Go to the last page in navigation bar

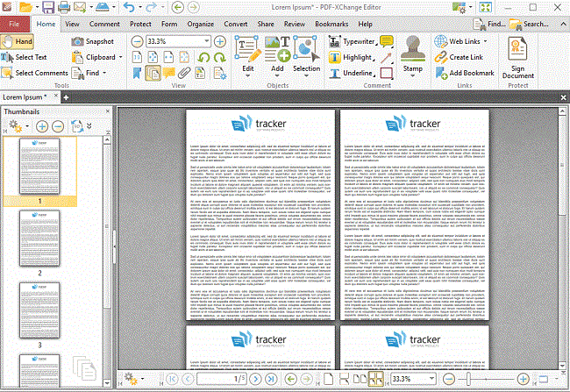click(x=272, y=378)
